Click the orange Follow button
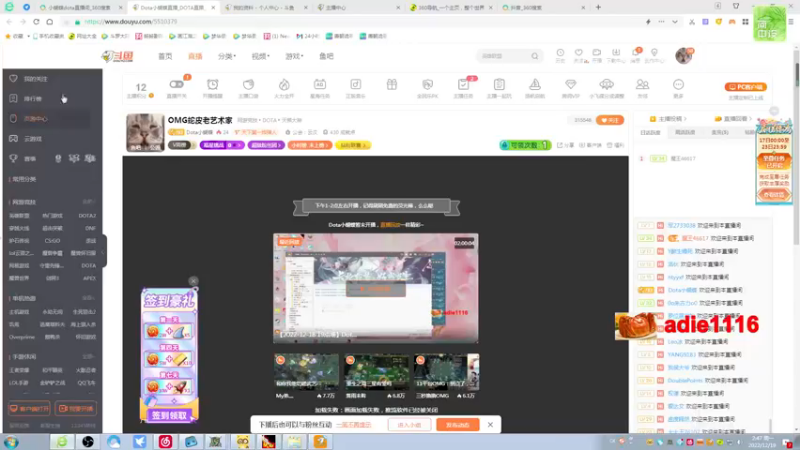The image size is (800, 450). tap(610, 120)
